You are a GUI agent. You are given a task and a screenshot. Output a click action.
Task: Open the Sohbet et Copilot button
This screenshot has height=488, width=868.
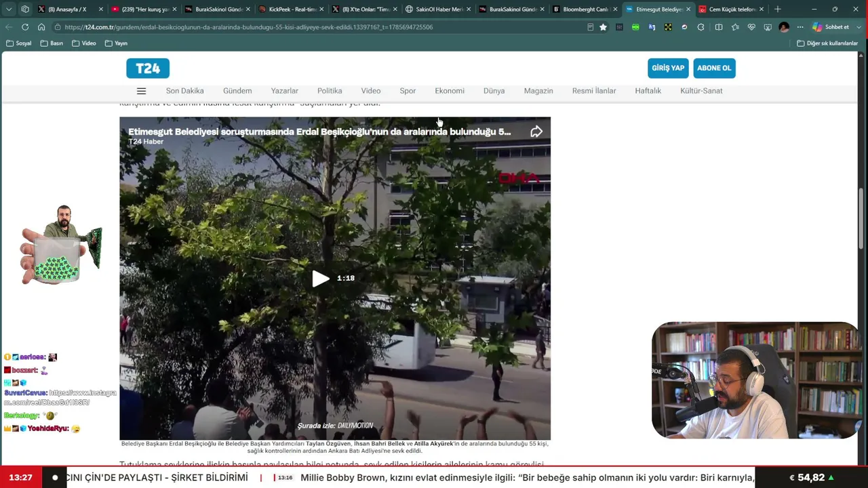pyautogui.click(x=831, y=27)
